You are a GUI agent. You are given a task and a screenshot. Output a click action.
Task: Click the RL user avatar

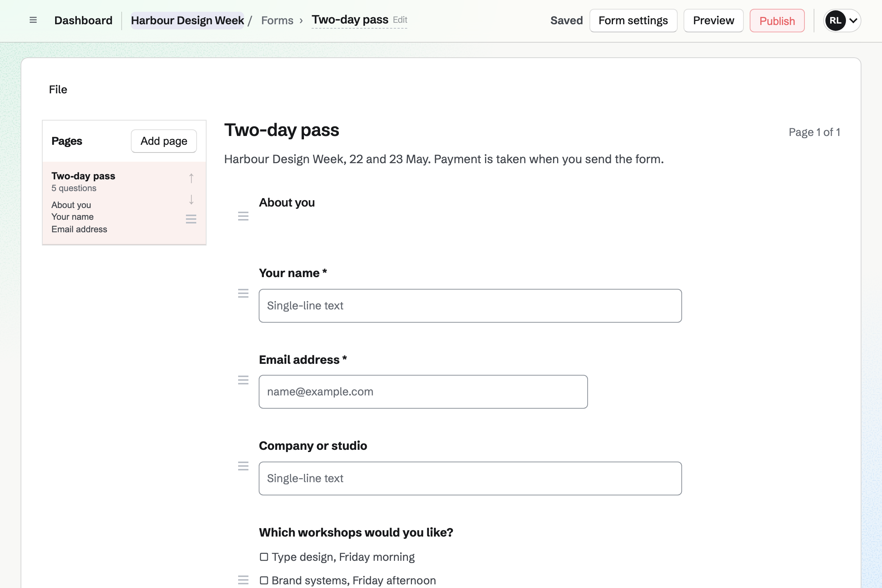point(835,21)
